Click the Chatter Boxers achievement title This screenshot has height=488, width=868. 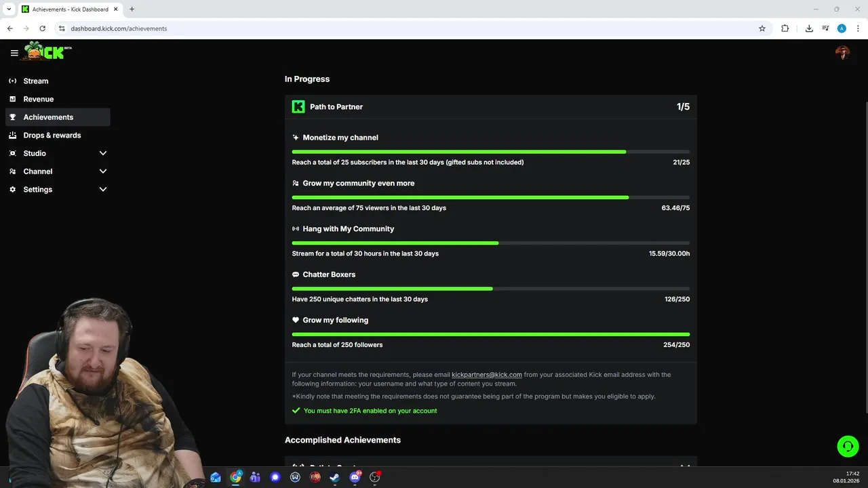[x=329, y=274]
